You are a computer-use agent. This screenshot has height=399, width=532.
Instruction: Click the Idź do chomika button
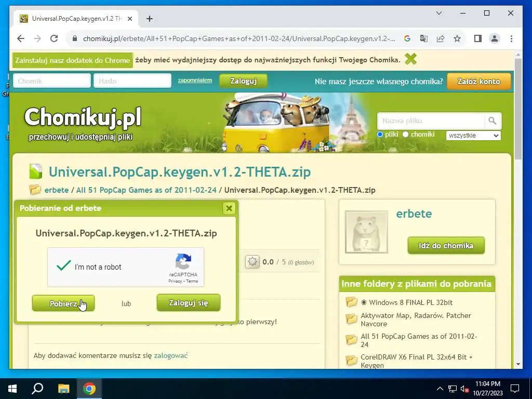coord(446,246)
